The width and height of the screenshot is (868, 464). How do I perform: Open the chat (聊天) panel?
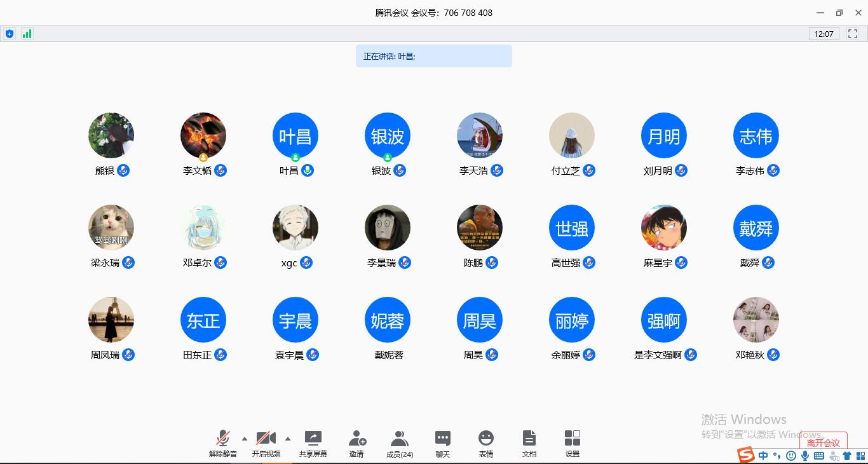click(443, 443)
